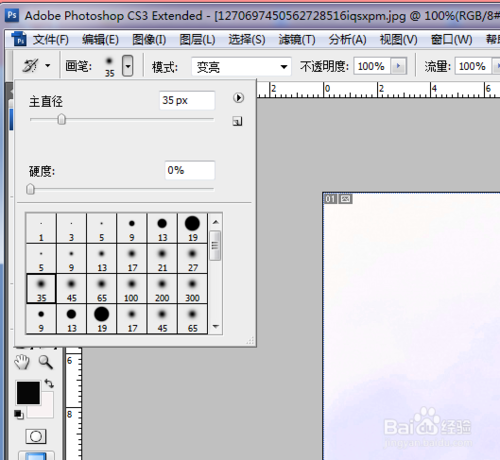Click brush list scroll up arrow
Screen dimensions: 500x460
216,222
